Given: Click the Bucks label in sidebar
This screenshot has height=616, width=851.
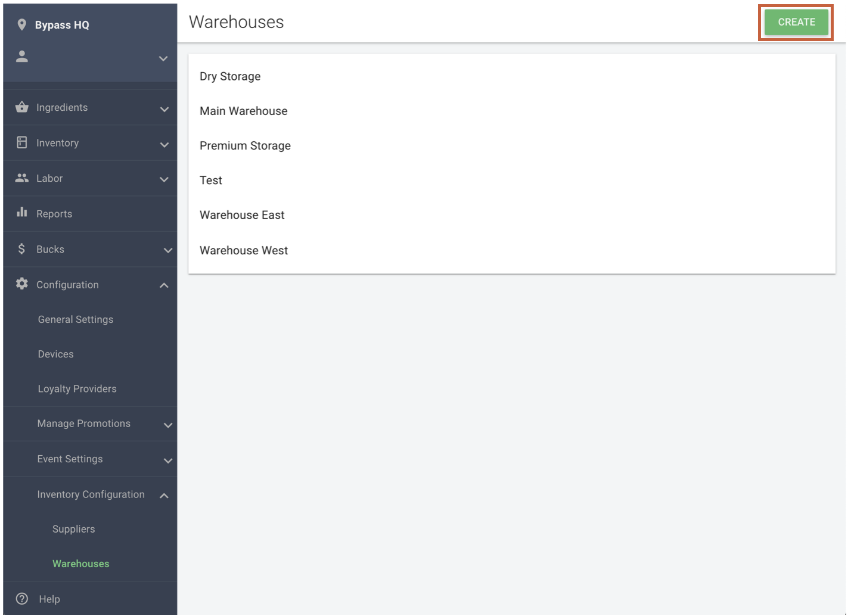Looking at the screenshot, I should click(x=50, y=249).
